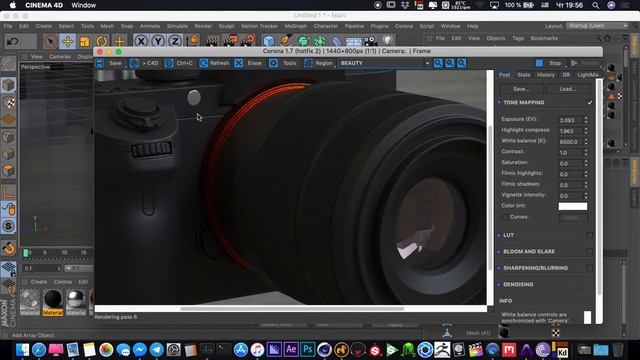Click the Vignette intensity stepper arrows

coord(586,196)
